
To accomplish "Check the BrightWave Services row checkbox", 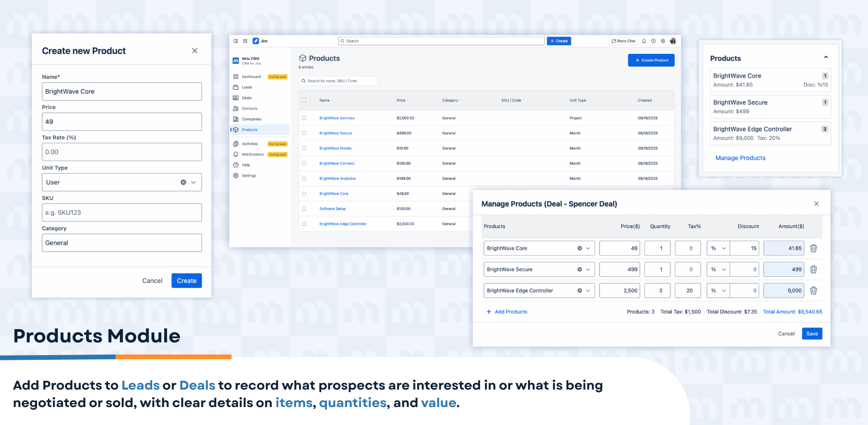I will click(x=304, y=118).
